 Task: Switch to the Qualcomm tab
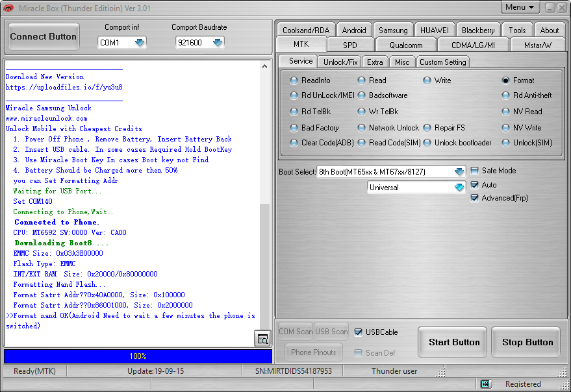point(406,45)
